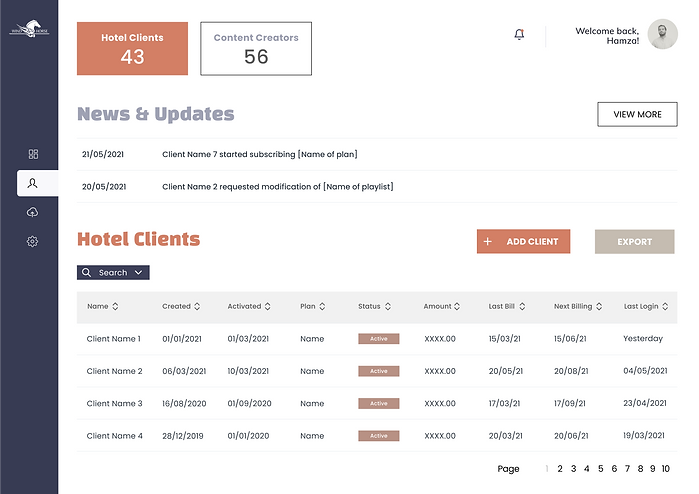699x494 pixels.
Task: Go to page 9
Action: click(653, 469)
